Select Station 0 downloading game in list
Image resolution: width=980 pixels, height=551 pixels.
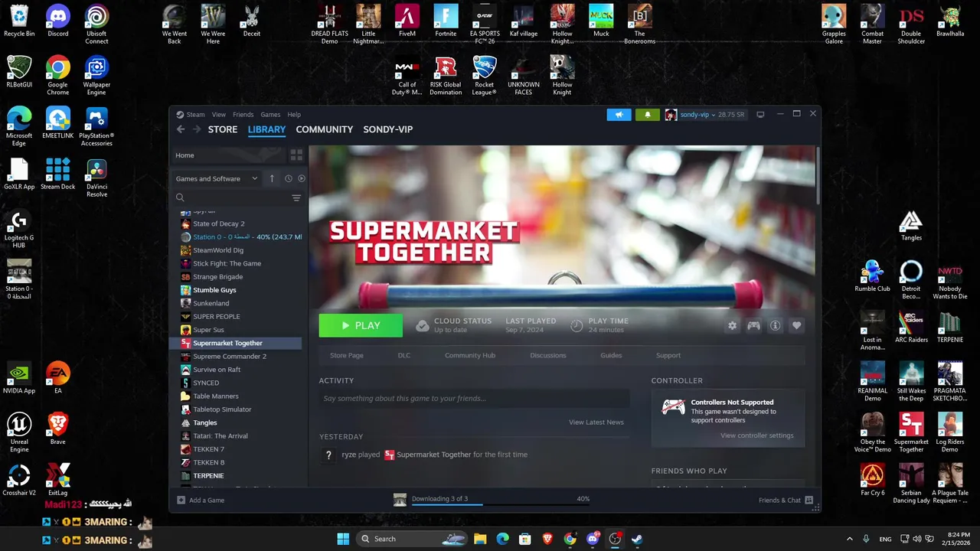(x=240, y=236)
